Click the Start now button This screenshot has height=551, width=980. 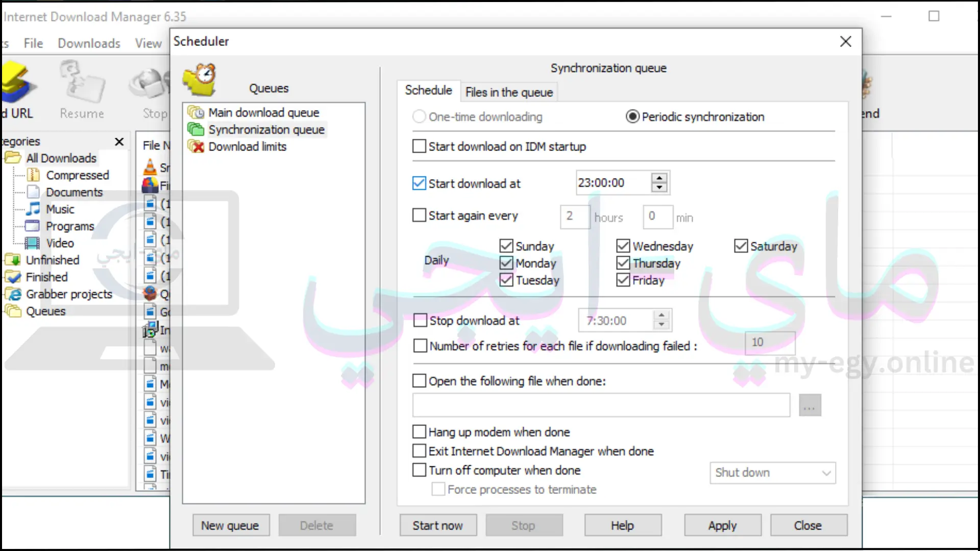[x=437, y=525]
